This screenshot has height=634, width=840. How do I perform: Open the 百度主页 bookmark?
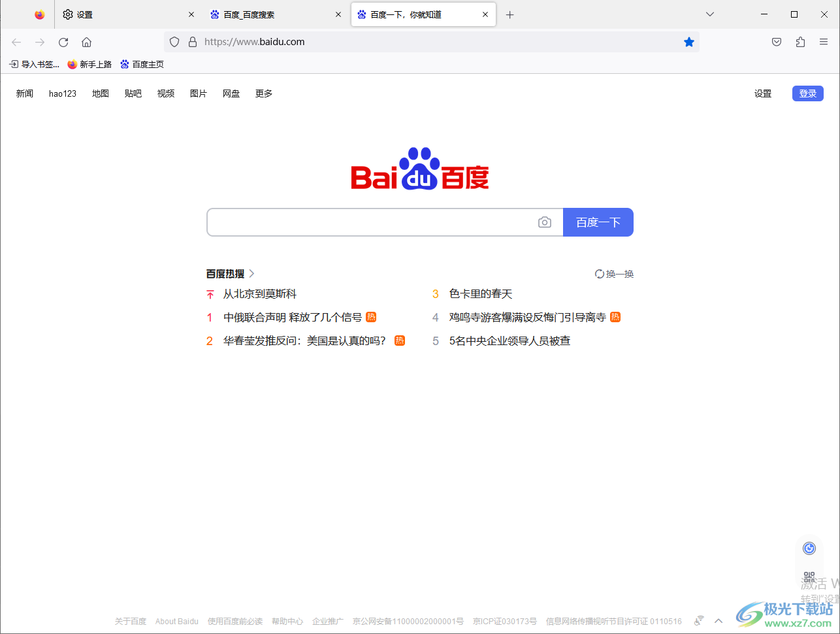142,64
